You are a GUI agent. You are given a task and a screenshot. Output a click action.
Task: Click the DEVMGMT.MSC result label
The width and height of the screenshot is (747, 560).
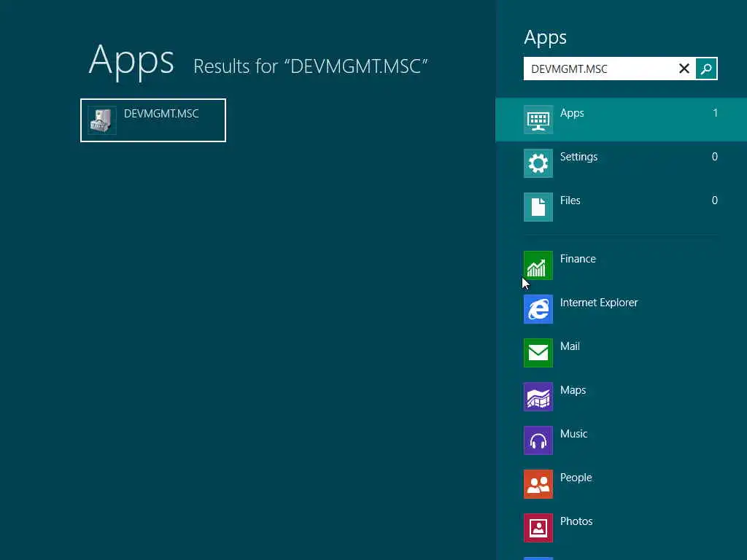coord(161,114)
